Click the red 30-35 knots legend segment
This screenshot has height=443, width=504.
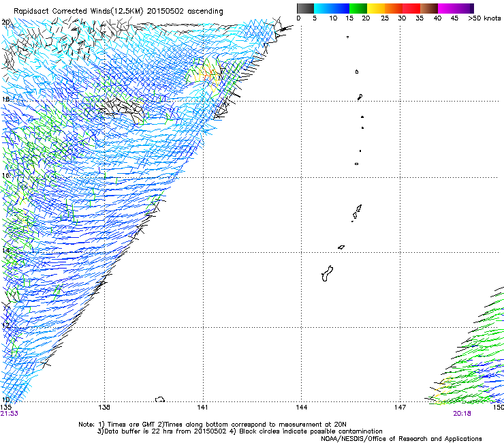coord(411,8)
